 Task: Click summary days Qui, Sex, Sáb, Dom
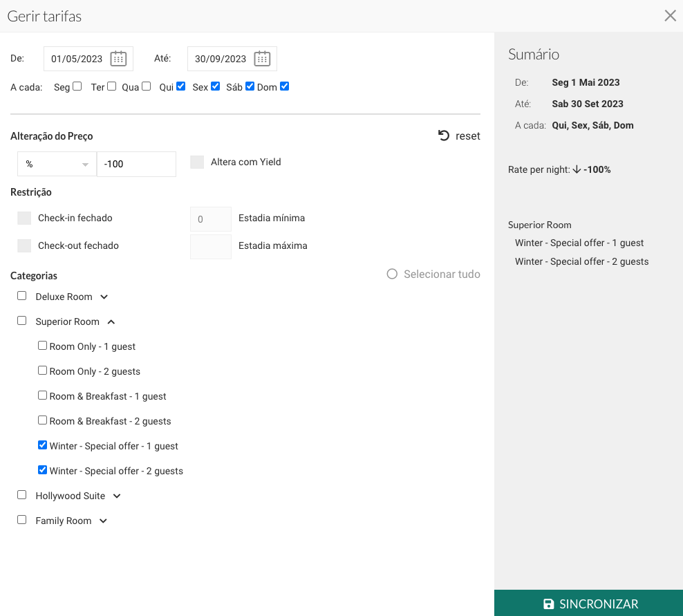(x=593, y=125)
